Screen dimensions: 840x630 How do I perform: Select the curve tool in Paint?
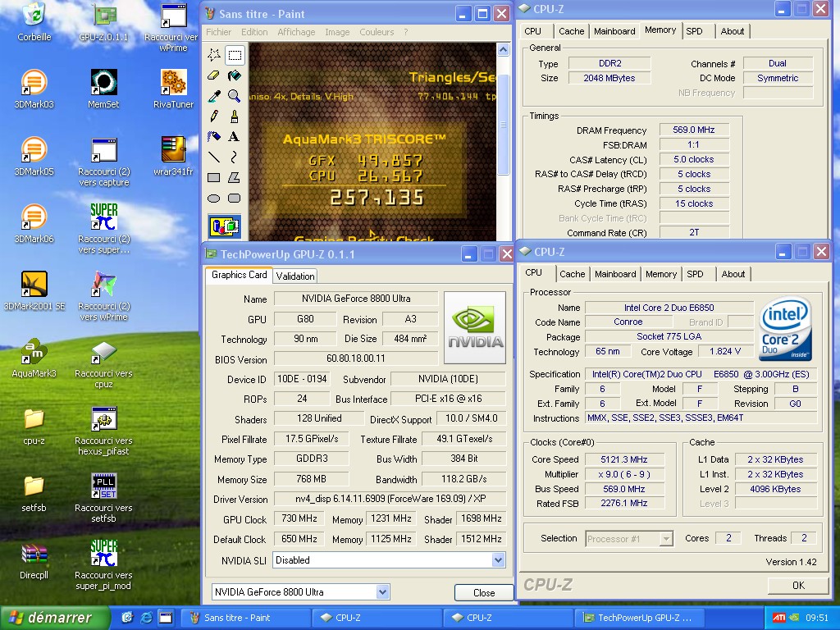pos(234,157)
